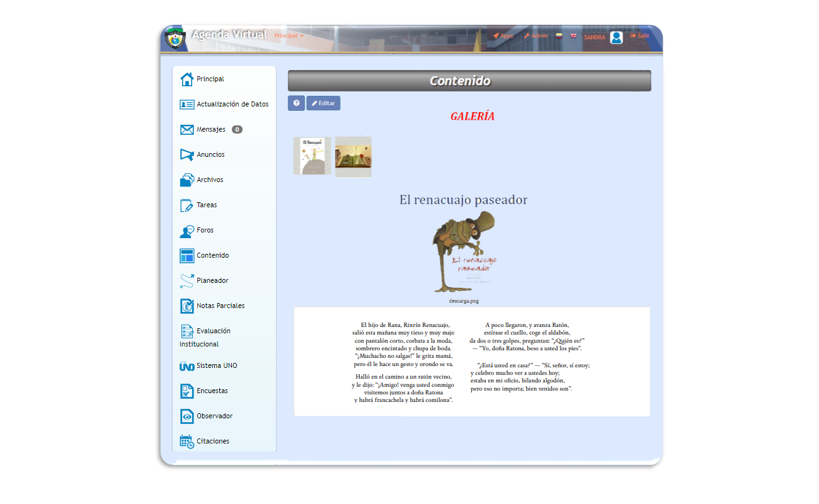Viewport: 819px width, 504px height.
Task: Click the Foros chat icon
Action: tap(186, 231)
